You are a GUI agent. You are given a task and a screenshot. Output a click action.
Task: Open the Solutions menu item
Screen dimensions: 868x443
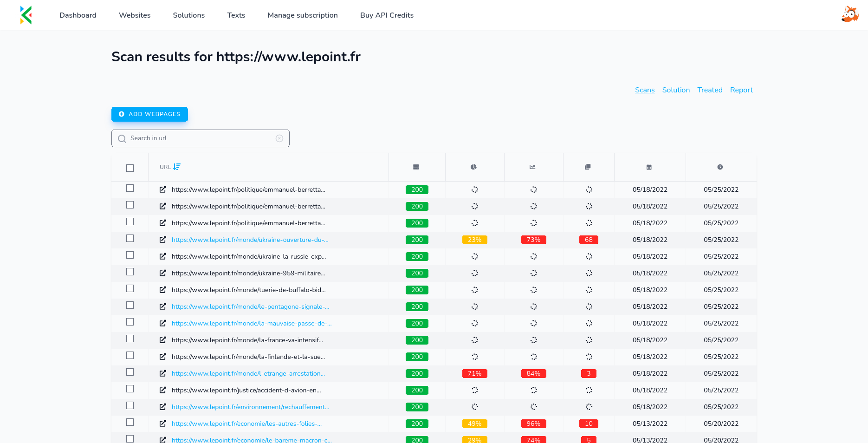189,15
